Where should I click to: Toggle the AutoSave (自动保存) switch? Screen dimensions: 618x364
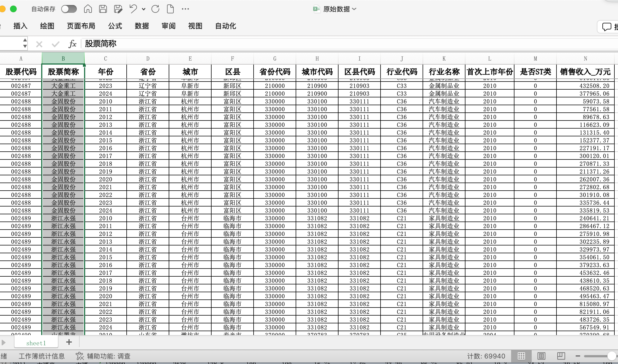(69, 9)
